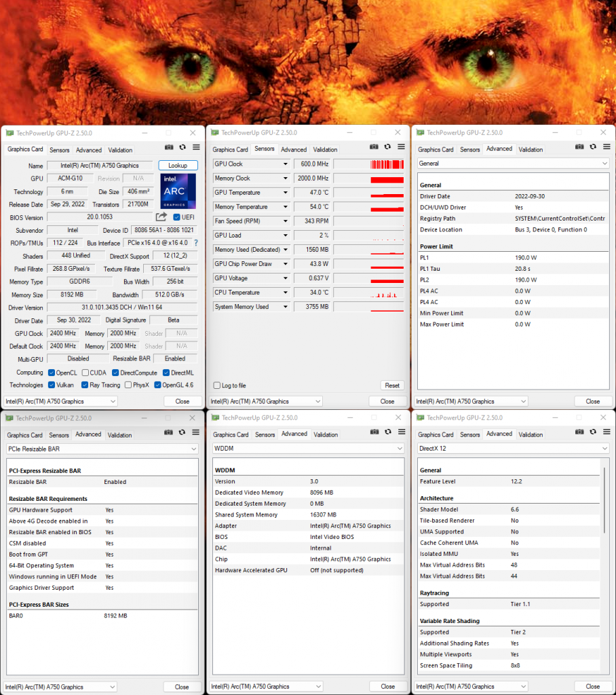Click the Reset button in Sensors window
616x695 pixels.
(x=392, y=386)
